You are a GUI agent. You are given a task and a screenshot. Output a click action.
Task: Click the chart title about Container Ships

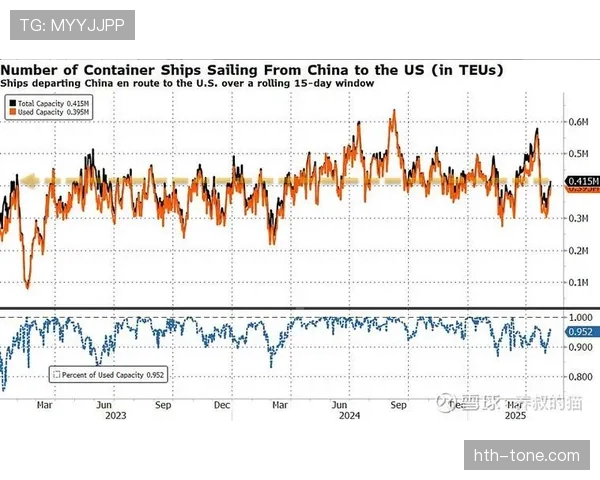(x=252, y=70)
